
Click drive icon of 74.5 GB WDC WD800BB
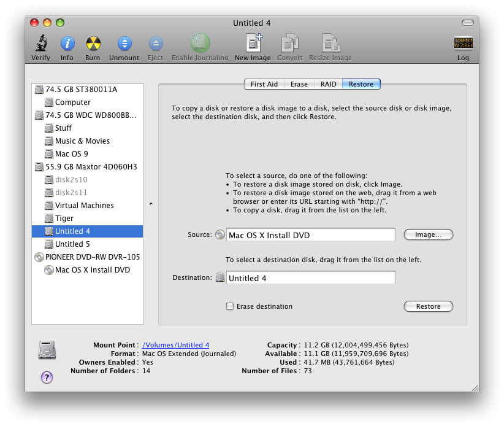click(x=39, y=115)
